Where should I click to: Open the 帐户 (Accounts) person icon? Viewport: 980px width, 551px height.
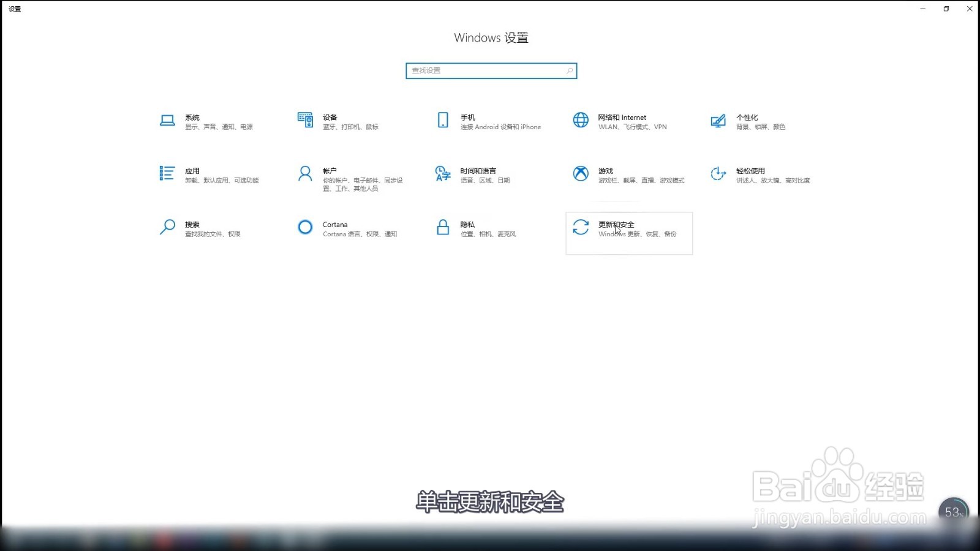click(x=305, y=174)
